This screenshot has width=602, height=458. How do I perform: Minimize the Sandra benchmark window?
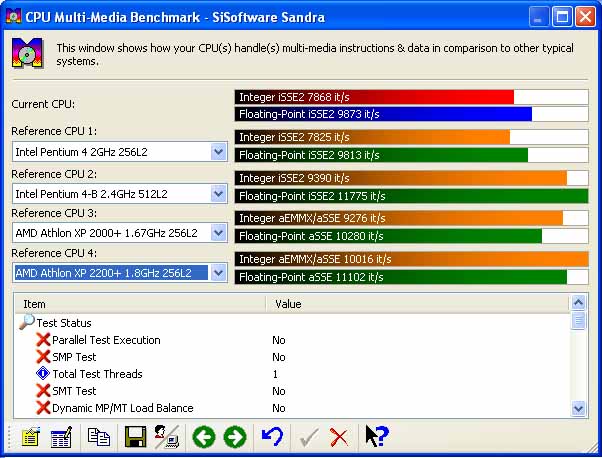(538, 17)
